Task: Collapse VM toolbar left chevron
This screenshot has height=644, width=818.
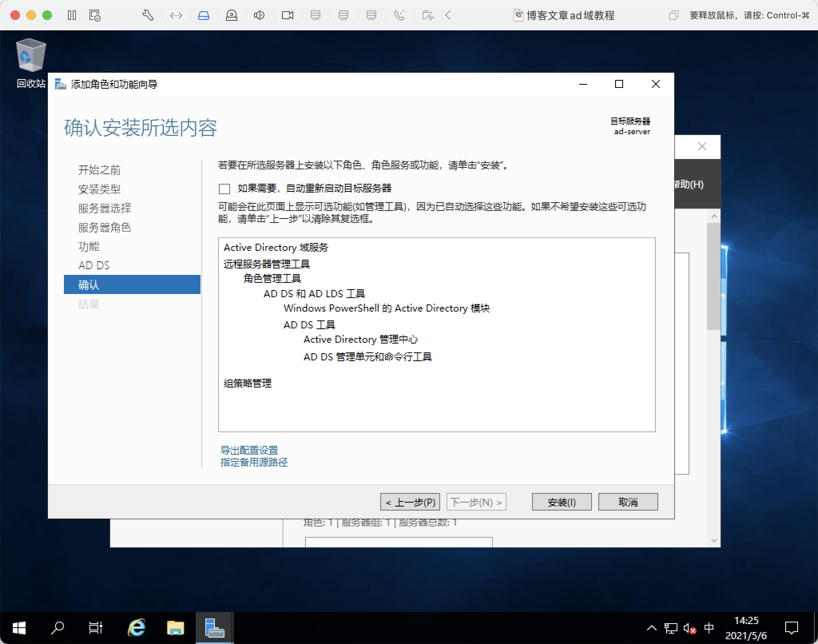Action: click(448, 16)
